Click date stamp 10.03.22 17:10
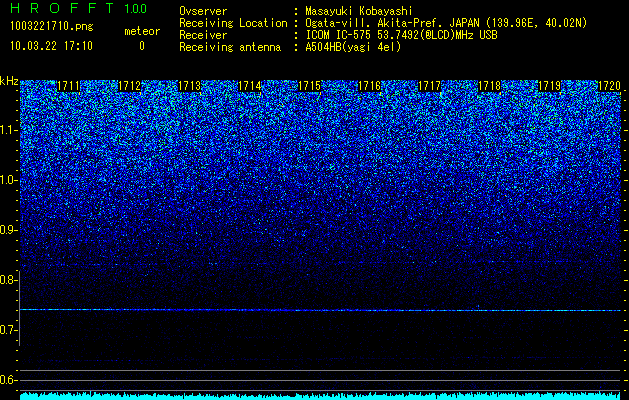Screen dimensions: 629x400 point(51,46)
